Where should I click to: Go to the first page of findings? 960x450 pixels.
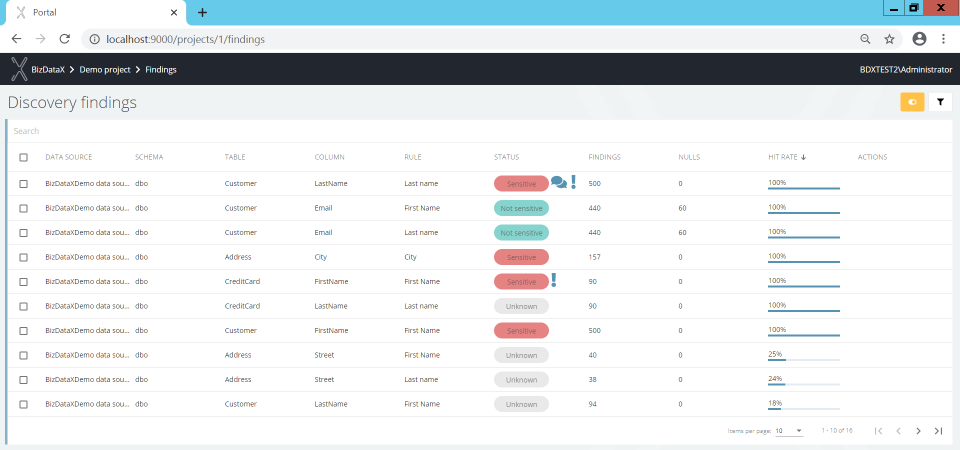[x=879, y=431]
